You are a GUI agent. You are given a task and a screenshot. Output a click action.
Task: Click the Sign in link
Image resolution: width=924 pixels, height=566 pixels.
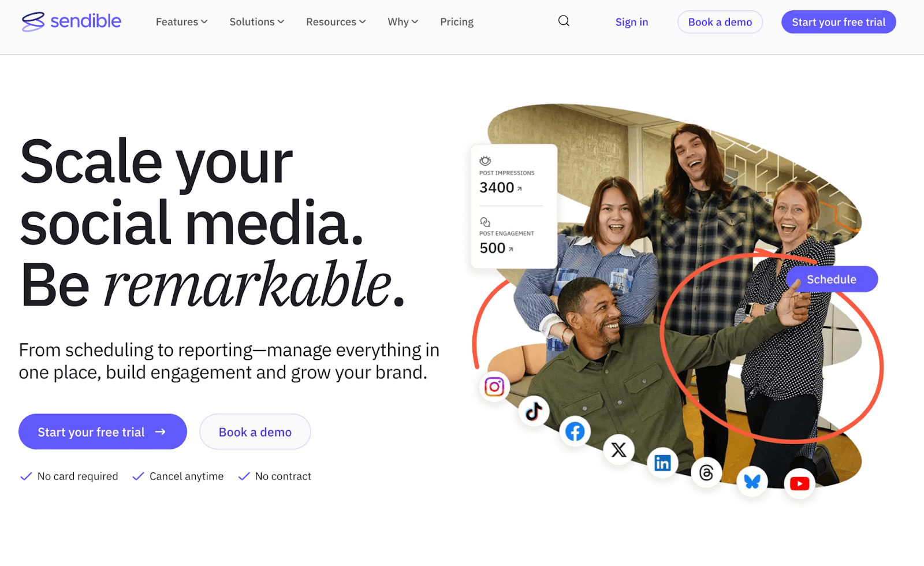coord(631,21)
